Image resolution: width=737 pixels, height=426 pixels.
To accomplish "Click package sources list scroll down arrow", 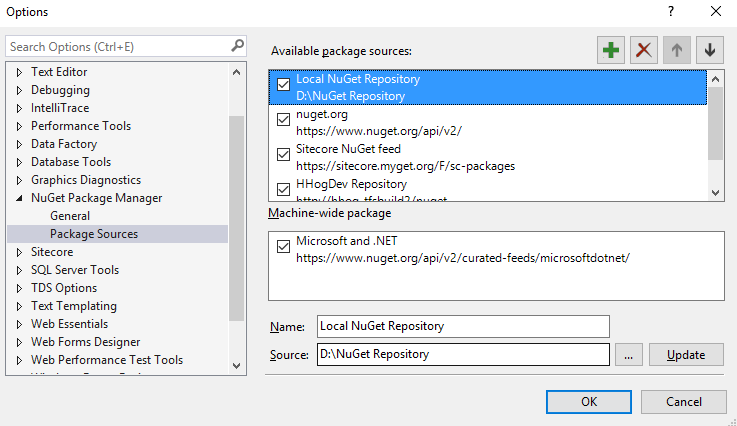I will click(715, 192).
